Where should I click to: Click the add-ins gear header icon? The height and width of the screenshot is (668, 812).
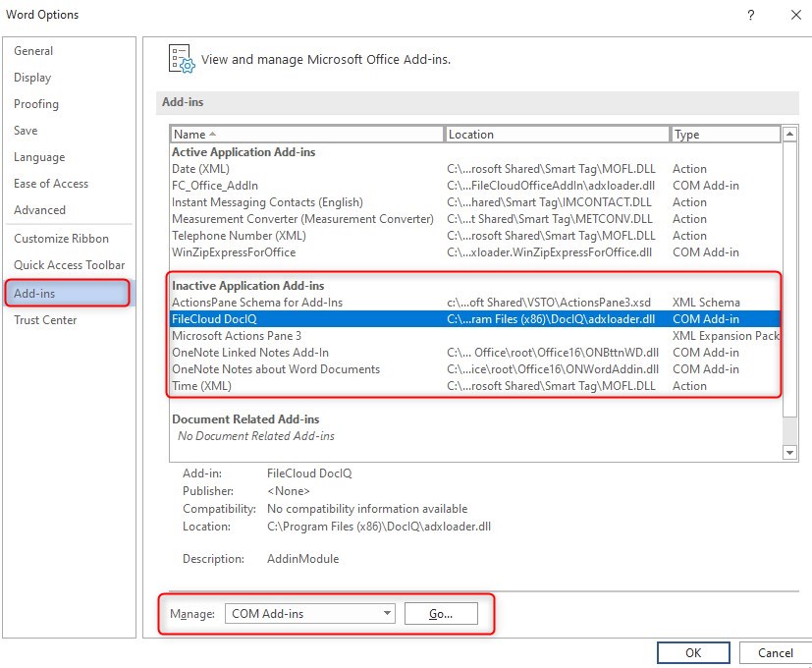point(181,58)
